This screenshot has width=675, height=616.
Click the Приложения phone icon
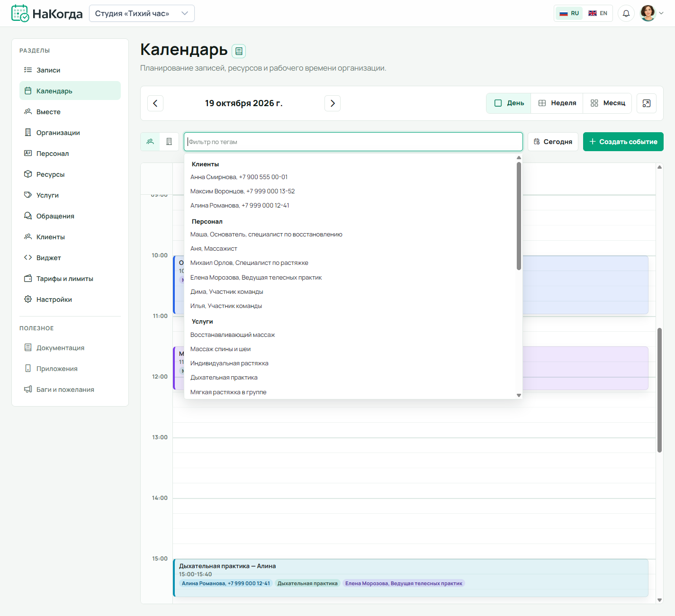28,368
